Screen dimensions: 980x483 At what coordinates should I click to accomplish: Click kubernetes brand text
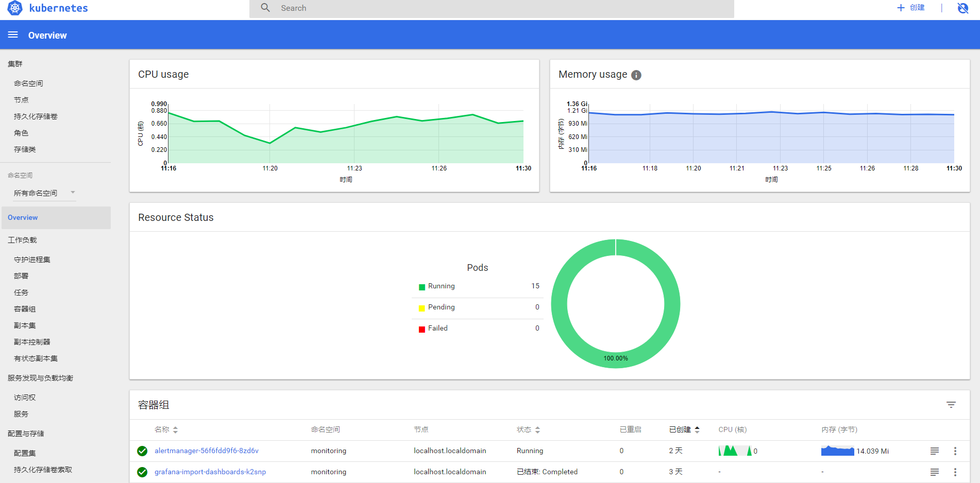point(58,8)
